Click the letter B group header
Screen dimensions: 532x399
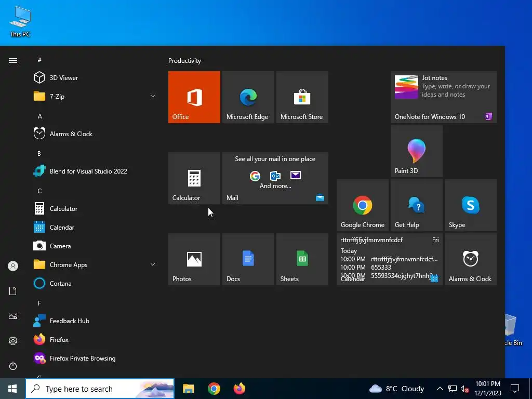39,154
